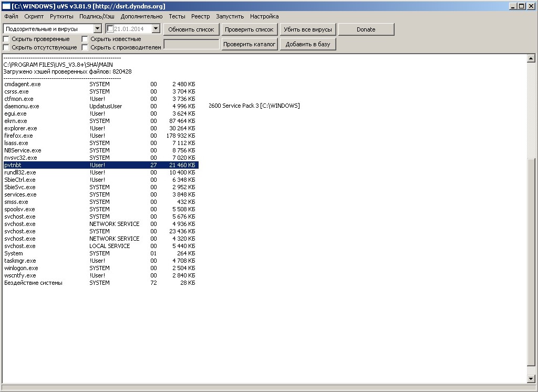This screenshot has width=538, height=392.
Task: Open the Дополнительно menu
Action: pos(141,16)
